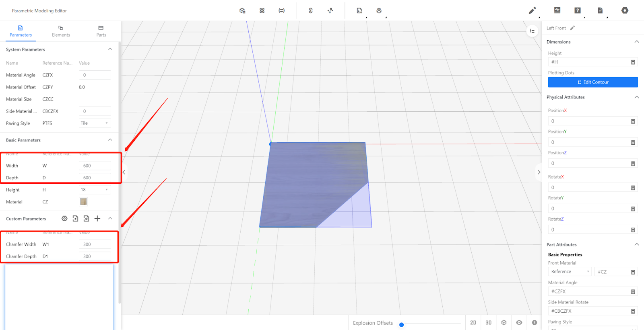Image resolution: width=644 pixels, height=330 pixels.
Task: Click the Edit Contour button
Action: coord(592,82)
